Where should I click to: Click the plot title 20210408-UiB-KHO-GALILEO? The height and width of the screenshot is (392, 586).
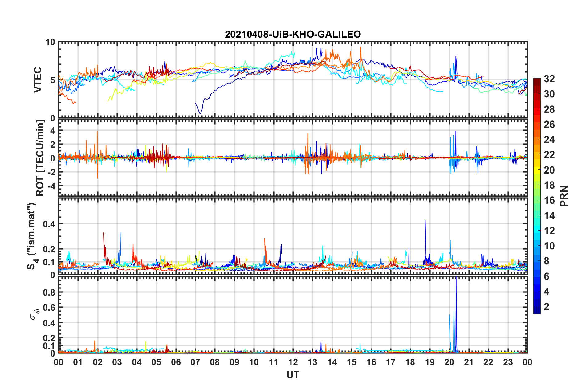point(293,34)
